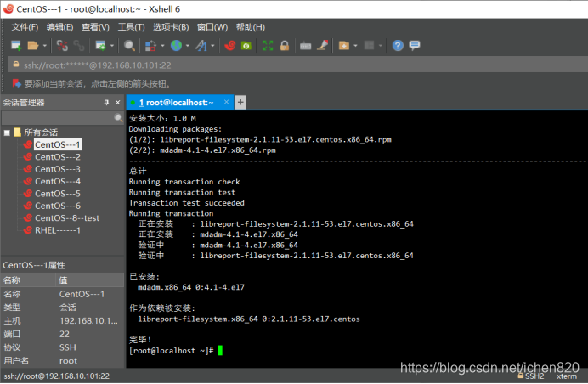Image resolution: width=588 pixels, height=384 pixels.
Task: Click the New session toolbar icon
Action: click(x=16, y=46)
